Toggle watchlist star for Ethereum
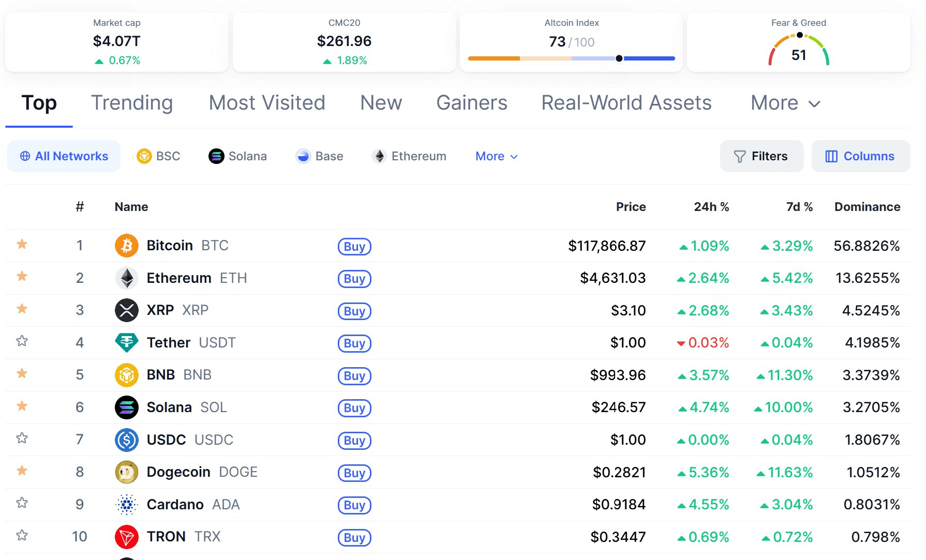Viewport: 926px width, 560px height. pos(22,276)
